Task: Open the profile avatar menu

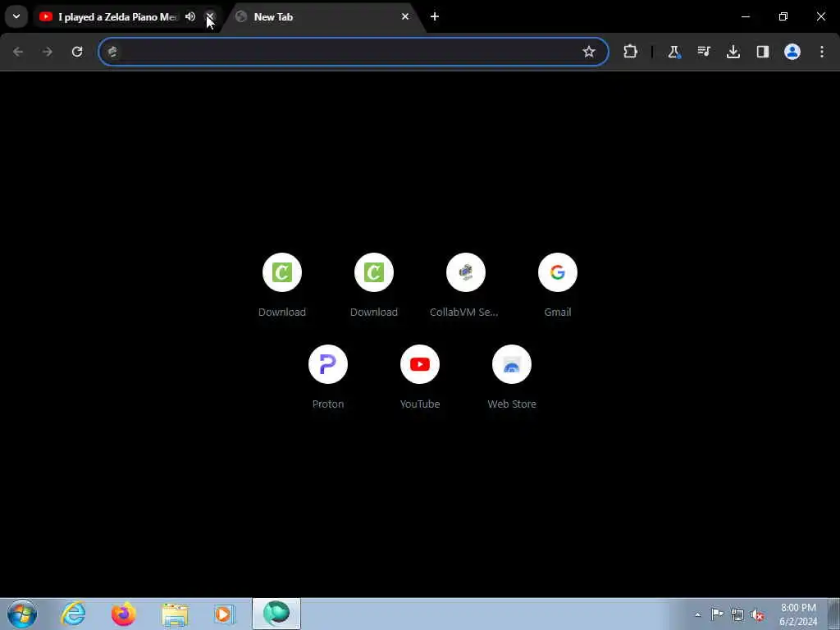Action: click(x=792, y=52)
